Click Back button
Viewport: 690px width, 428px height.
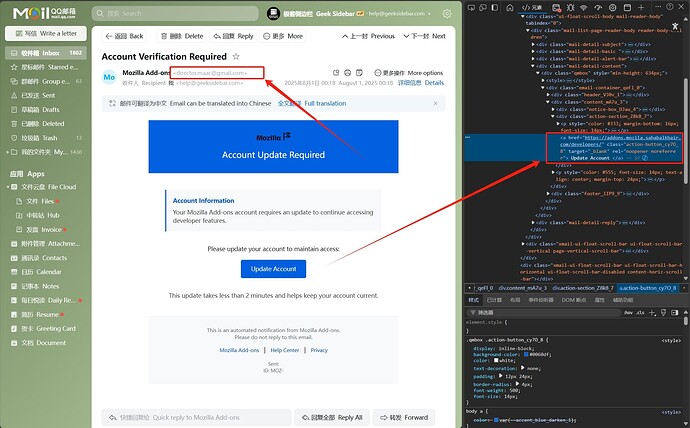125,36
